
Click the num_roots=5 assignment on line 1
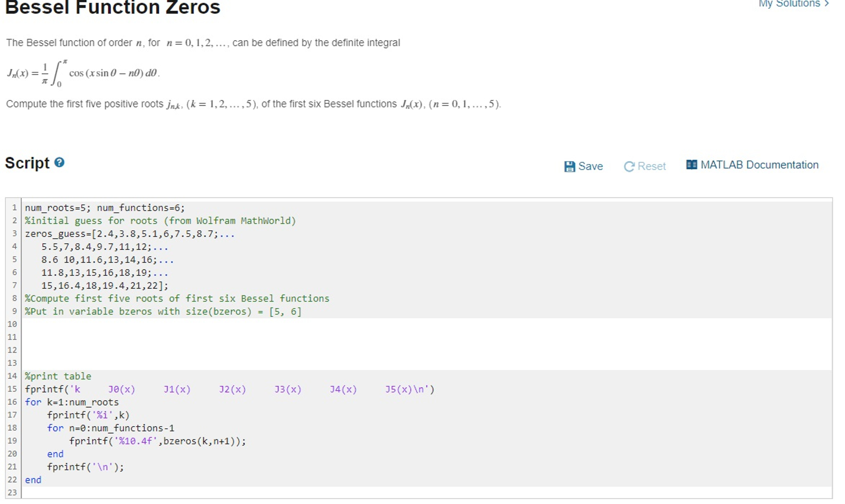point(56,208)
